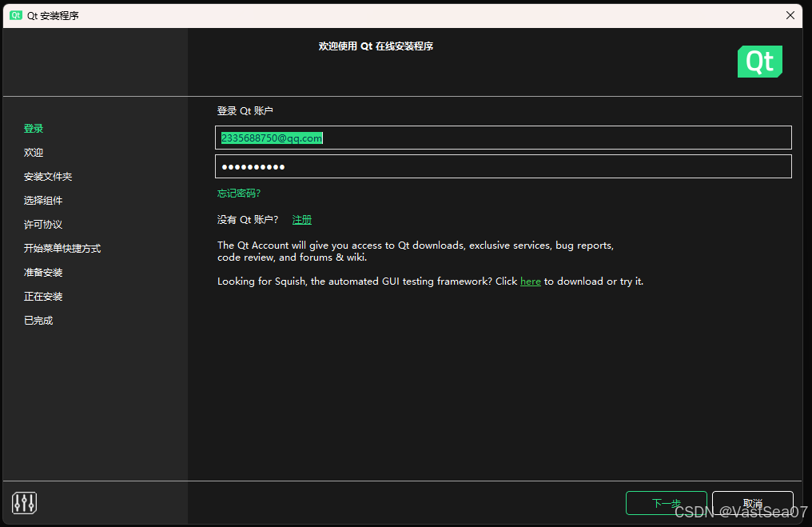The image size is (812, 527).
Task: Select the 许可协议 step in sidebar
Action: pos(43,225)
